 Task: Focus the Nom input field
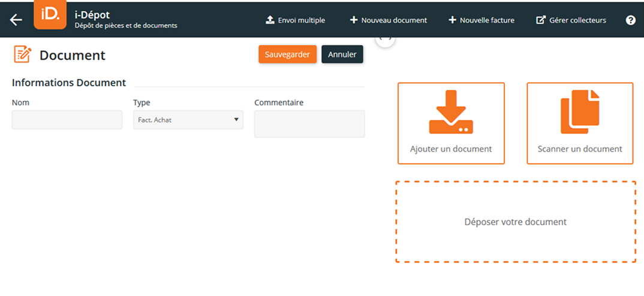(67, 120)
